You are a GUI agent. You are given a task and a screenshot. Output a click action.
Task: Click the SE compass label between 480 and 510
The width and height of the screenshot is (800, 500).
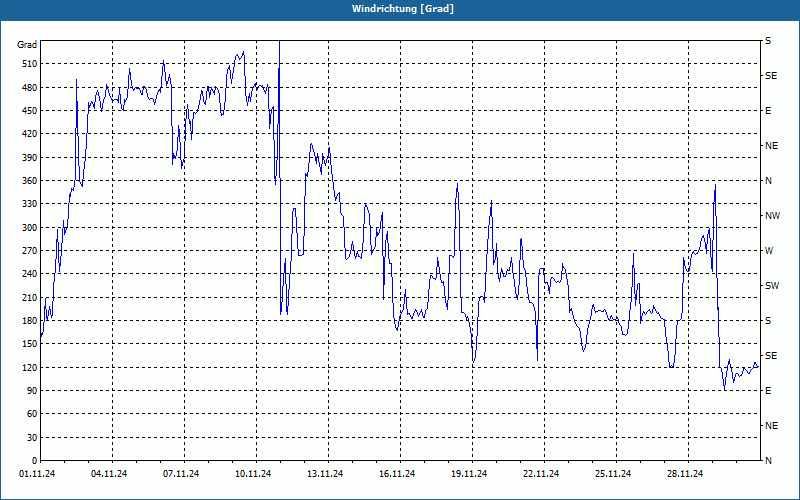click(771, 76)
